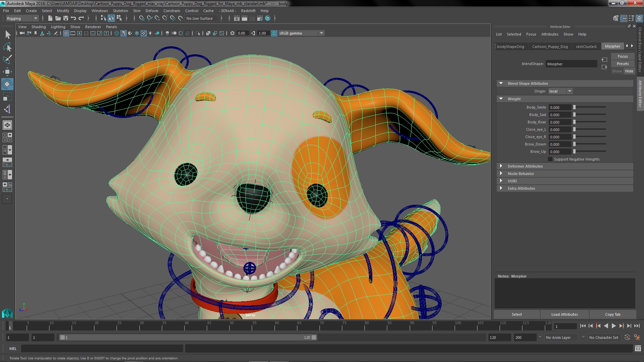644x362 pixels.
Task: Pick the Paint selection tool
Action: tap(7, 59)
